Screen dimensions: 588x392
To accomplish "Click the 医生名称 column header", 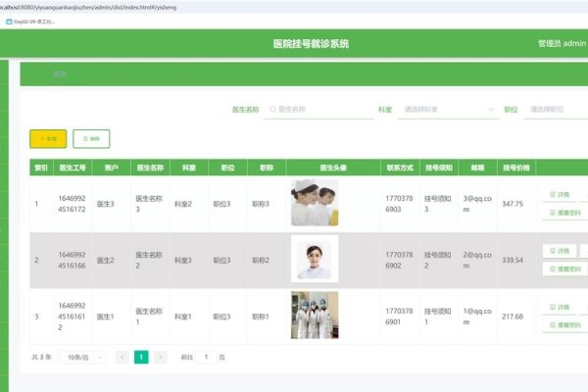I will click(x=150, y=168).
